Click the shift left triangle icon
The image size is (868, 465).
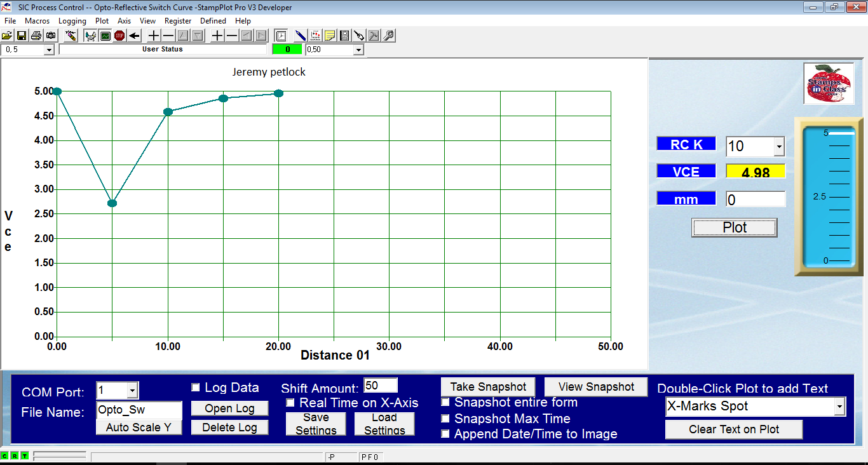click(x=246, y=36)
